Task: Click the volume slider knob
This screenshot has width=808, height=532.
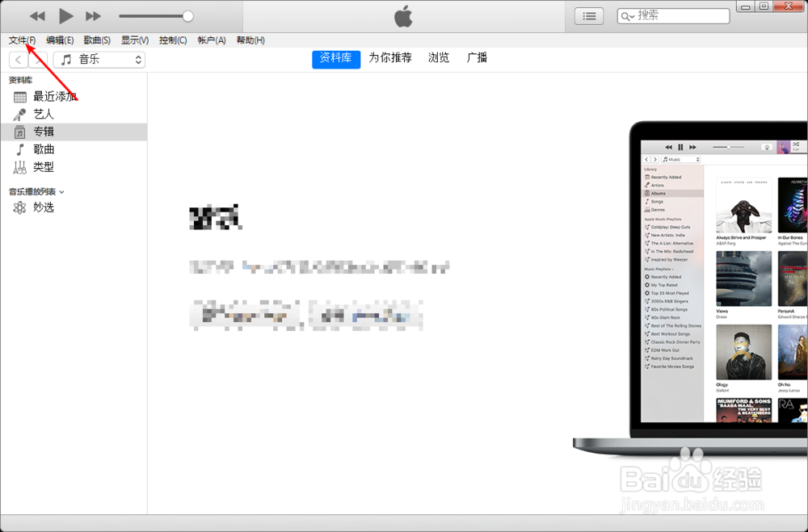Action: click(188, 16)
